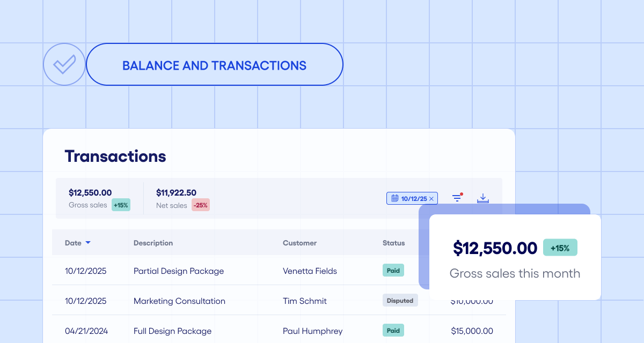
Task: Select the Status column header
Action: click(x=393, y=243)
